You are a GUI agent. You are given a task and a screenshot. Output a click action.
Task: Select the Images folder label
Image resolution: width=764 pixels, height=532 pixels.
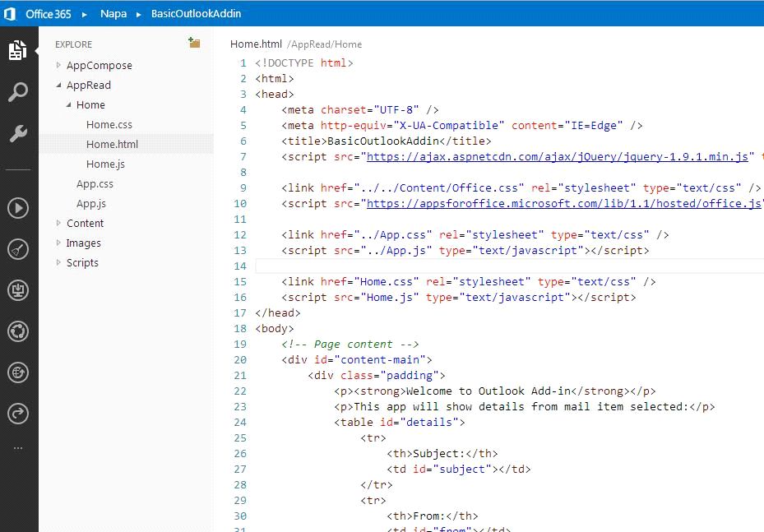84,243
